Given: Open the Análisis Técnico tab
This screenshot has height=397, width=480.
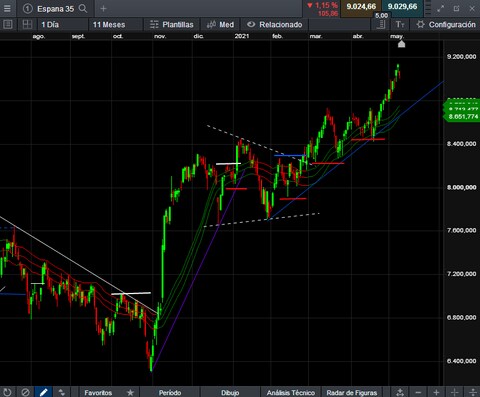Looking at the screenshot, I should point(291,392).
